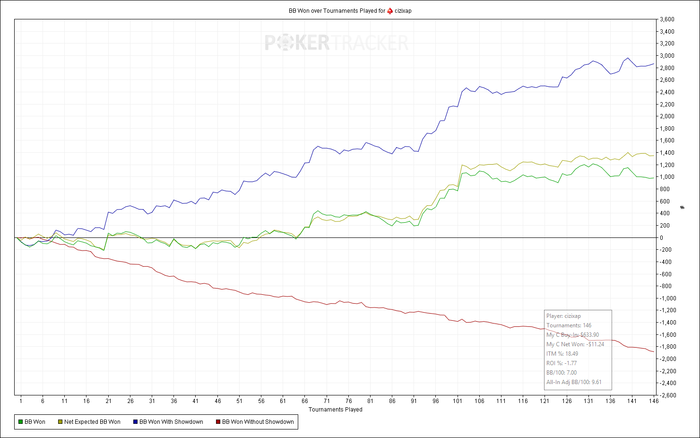Click the 'Tournaments Played' x-axis label
This screenshot has height=438, width=700.
click(x=335, y=409)
